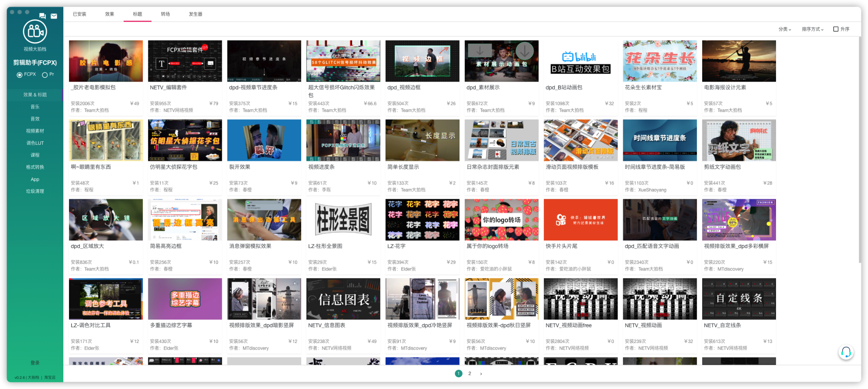The width and height of the screenshot is (868, 389).
Task: Open NETV_自定线条 thumbnail
Action: tap(739, 299)
